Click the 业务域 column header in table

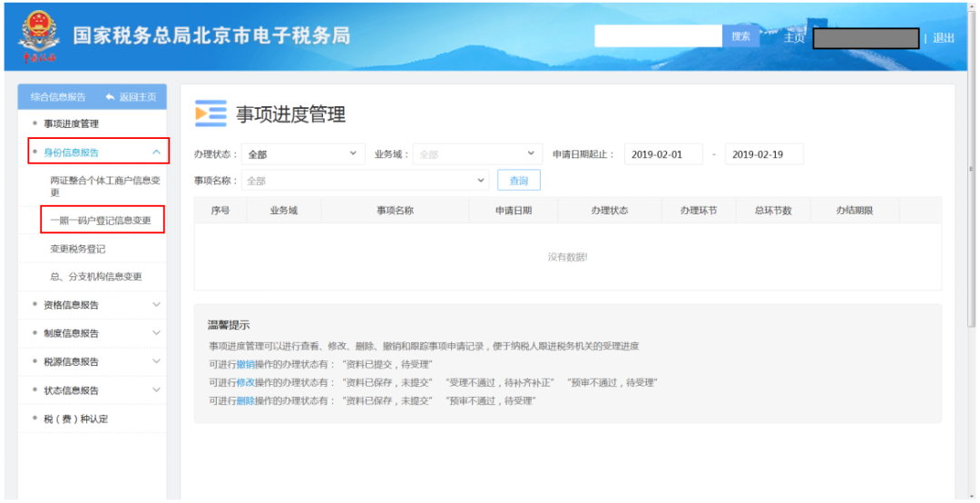click(x=284, y=211)
